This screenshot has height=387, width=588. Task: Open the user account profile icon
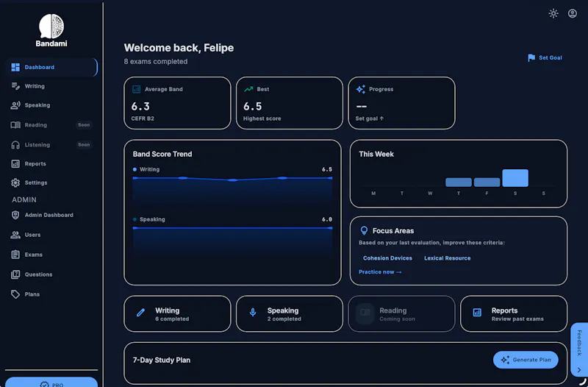point(573,13)
